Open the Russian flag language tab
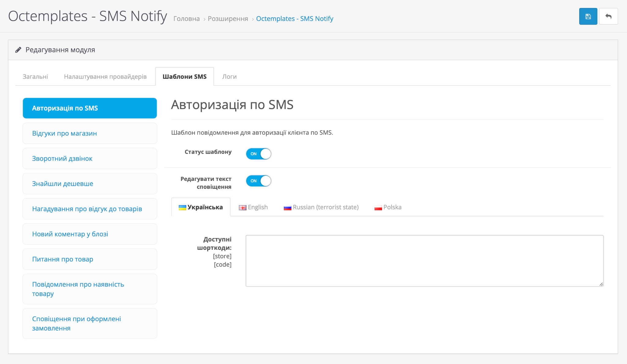 321,207
